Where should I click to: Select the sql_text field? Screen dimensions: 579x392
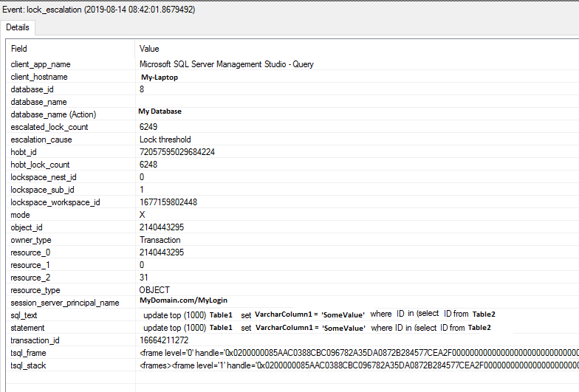(24, 315)
